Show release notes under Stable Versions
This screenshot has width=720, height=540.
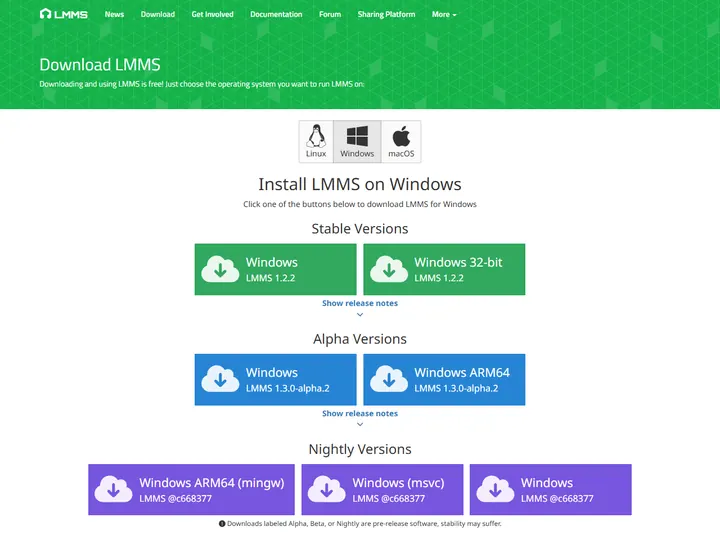pyautogui.click(x=360, y=303)
